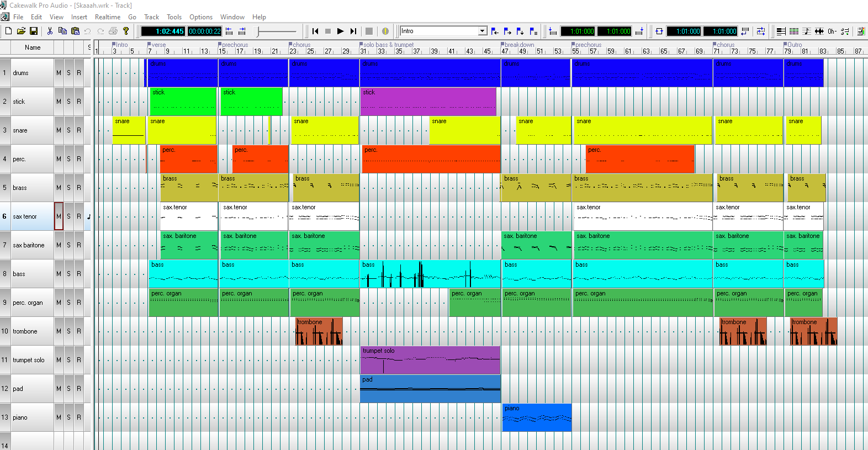Open the Track menu
This screenshot has height=450, width=868.
[151, 17]
